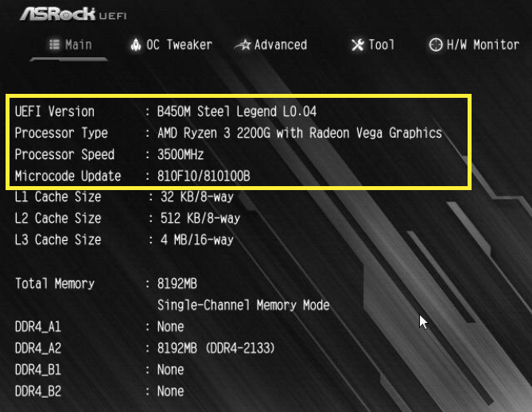Click the OC Tweaker rocket icon
The image size is (532, 412).
136,45
